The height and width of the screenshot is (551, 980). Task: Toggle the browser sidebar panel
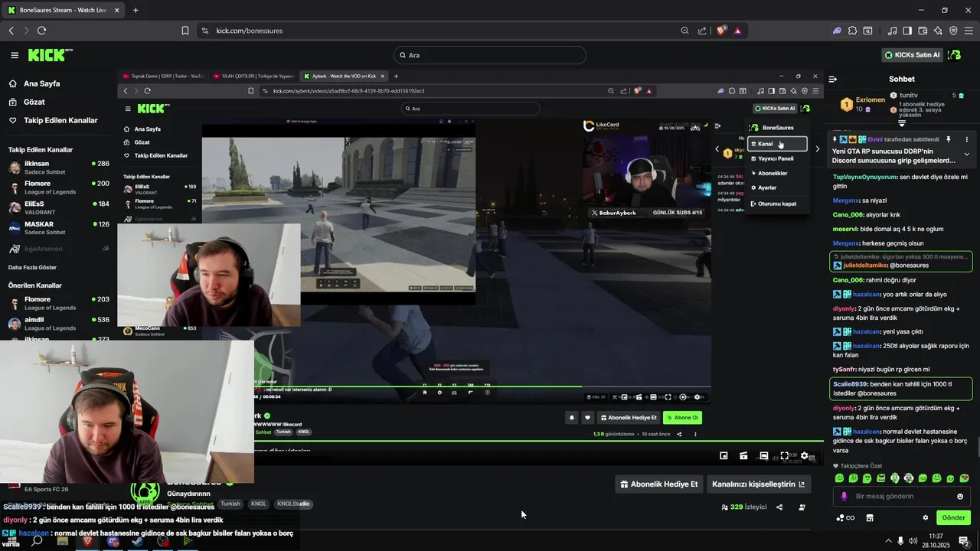[x=907, y=31]
